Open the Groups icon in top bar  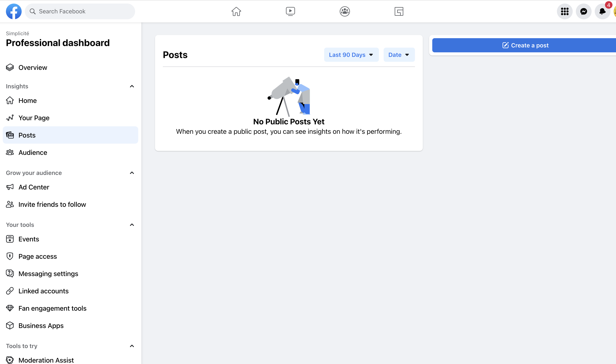tap(345, 11)
